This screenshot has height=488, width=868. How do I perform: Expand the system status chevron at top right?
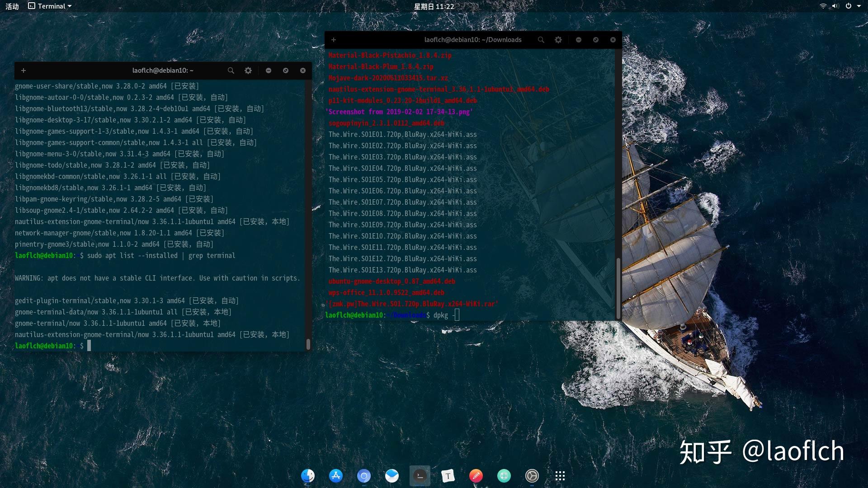click(859, 6)
